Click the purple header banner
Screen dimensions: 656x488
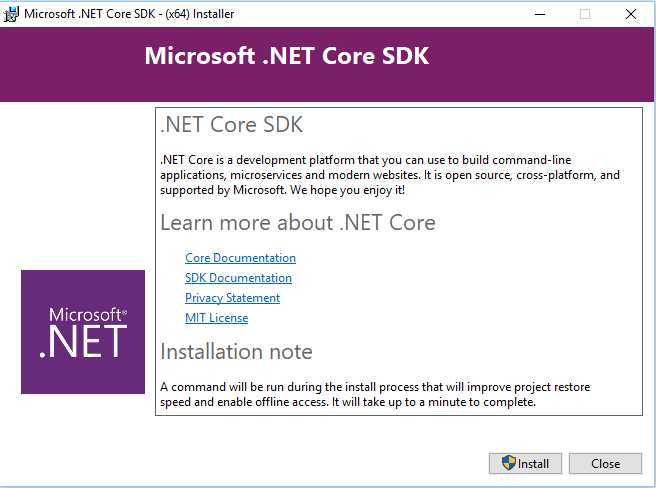pos(327,64)
